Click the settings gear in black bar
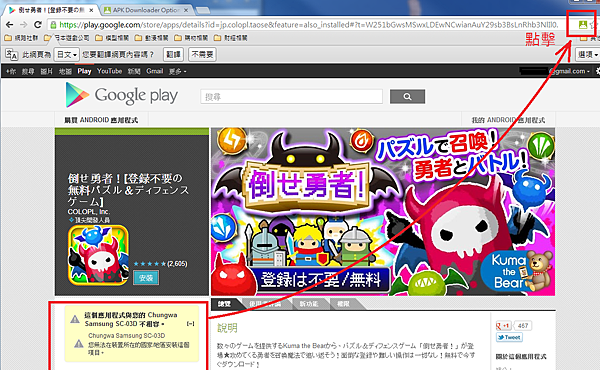This screenshot has height=370, width=600. point(597,71)
